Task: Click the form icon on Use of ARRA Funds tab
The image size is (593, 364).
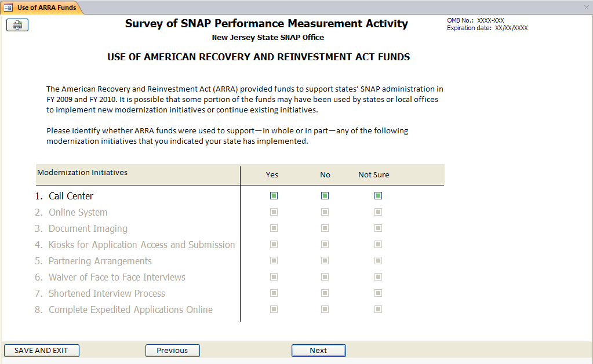Action: click(9, 8)
